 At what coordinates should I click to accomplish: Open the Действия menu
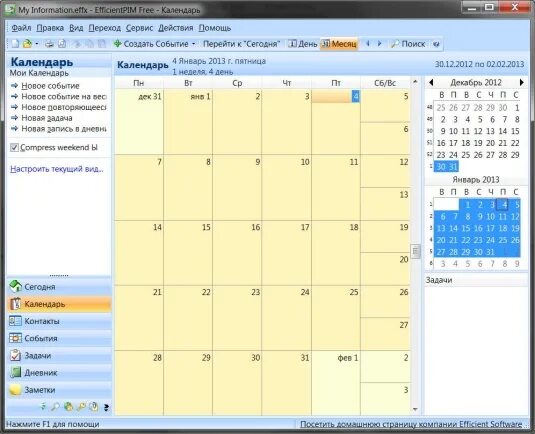tap(175, 28)
